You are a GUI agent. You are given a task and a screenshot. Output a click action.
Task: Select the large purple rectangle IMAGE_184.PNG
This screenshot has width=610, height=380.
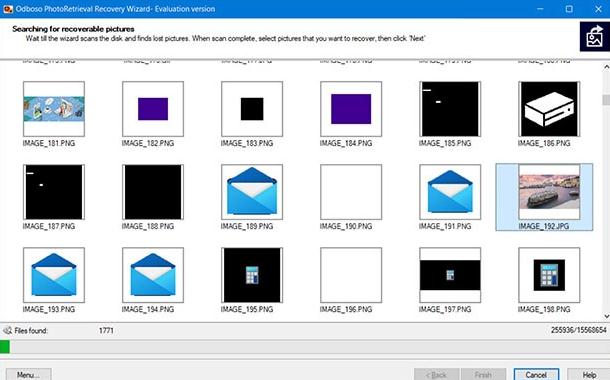click(351, 109)
